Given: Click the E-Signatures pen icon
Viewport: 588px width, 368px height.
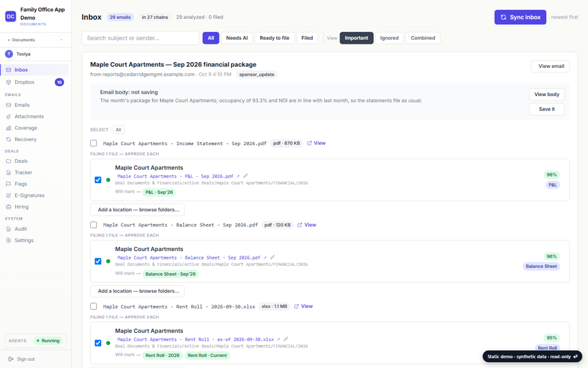Looking at the screenshot, I should click(8, 195).
